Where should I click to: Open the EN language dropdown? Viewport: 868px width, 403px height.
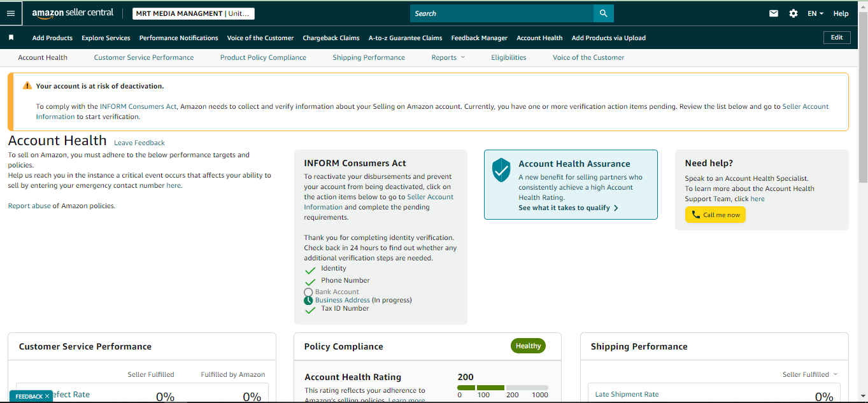coord(816,13)
